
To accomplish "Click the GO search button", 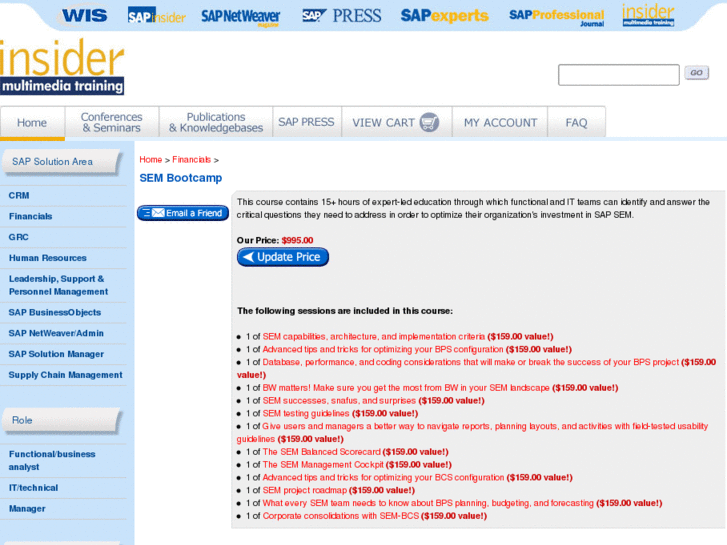I will pos(696,73).
